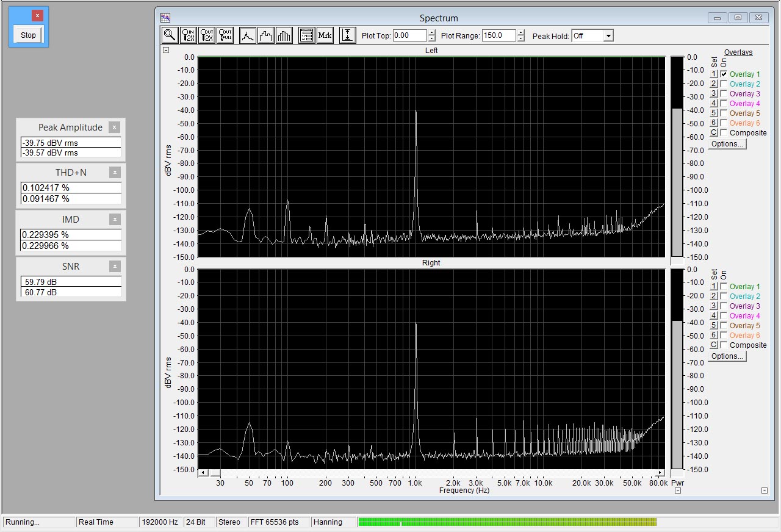The width and height of the screenshot is (781, 532).
Task: Decrease Plot Range with down arrow
Action: (520, 38)
